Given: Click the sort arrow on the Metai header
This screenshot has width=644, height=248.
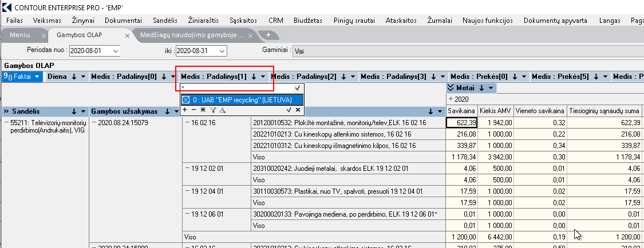Looking at the screenshot, I should 482,87.
